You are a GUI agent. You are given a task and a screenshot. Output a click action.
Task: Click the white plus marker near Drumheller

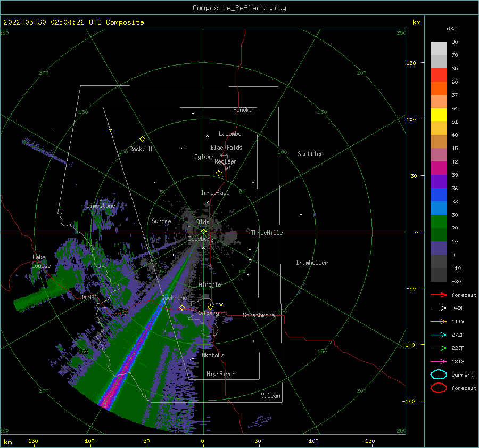click(x=301, y=214)
